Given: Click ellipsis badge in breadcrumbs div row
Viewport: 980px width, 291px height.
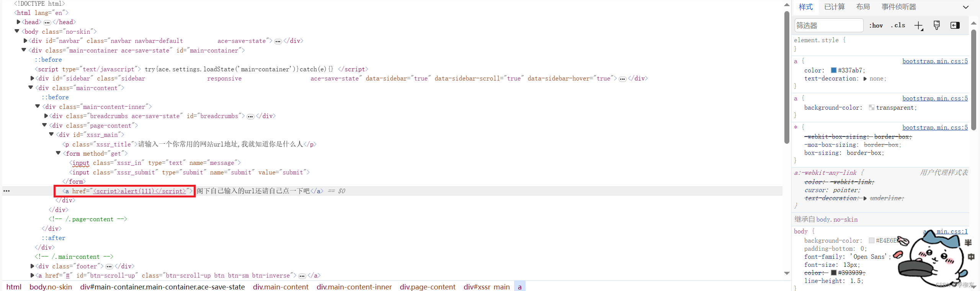Looking at the screenshot, I should click(x=250, y=117).
